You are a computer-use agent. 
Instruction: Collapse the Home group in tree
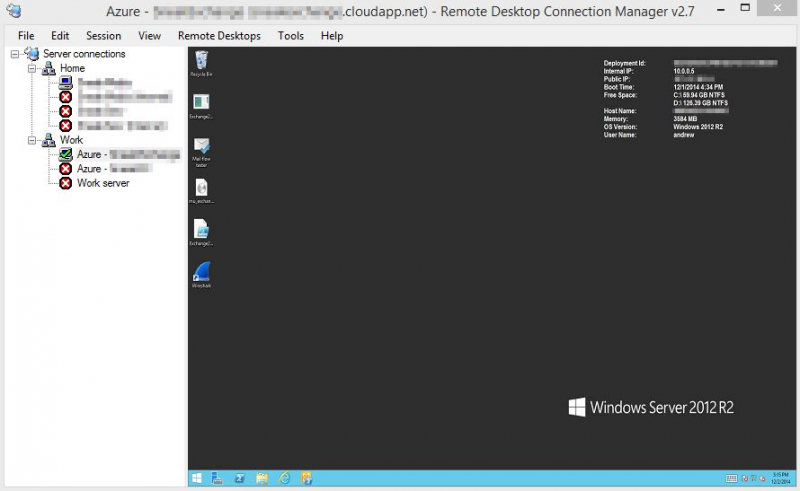[32, 69]
